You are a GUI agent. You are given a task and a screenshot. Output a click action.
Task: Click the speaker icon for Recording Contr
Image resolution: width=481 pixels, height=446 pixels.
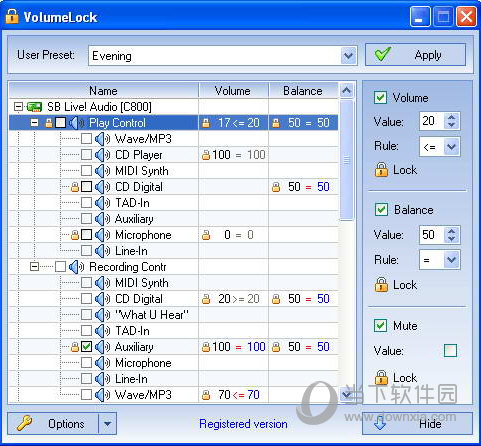pyautogui.click(x=77, y=267)
